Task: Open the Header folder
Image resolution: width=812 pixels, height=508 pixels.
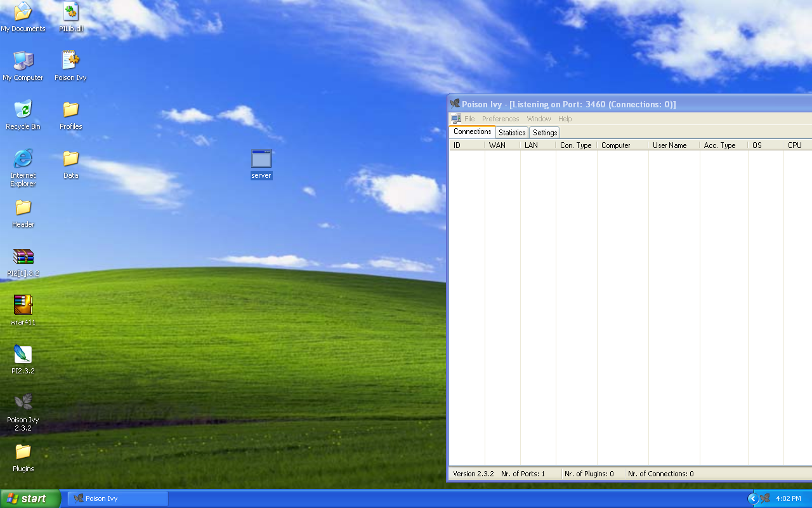Action: pos(22,208)
